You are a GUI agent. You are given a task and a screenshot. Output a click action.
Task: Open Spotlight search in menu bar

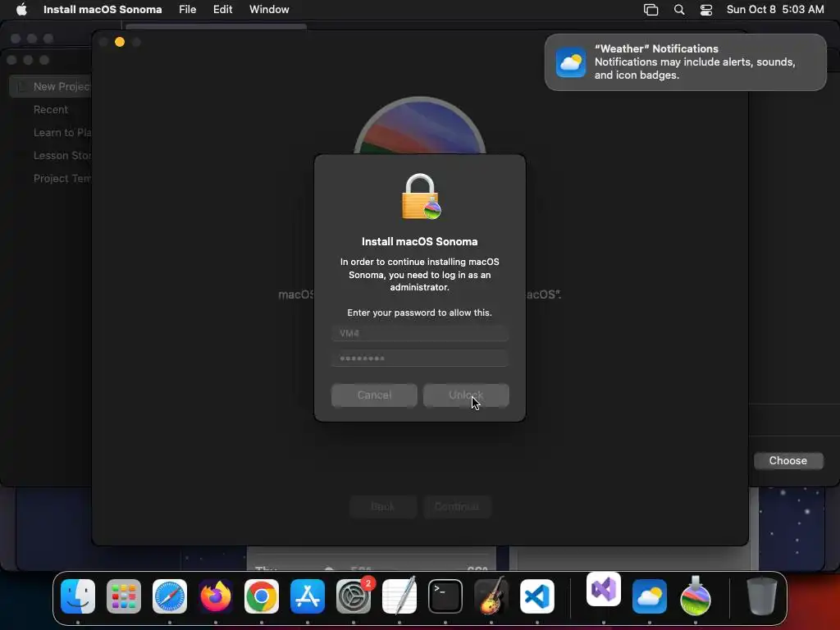[x=678, y=10]
